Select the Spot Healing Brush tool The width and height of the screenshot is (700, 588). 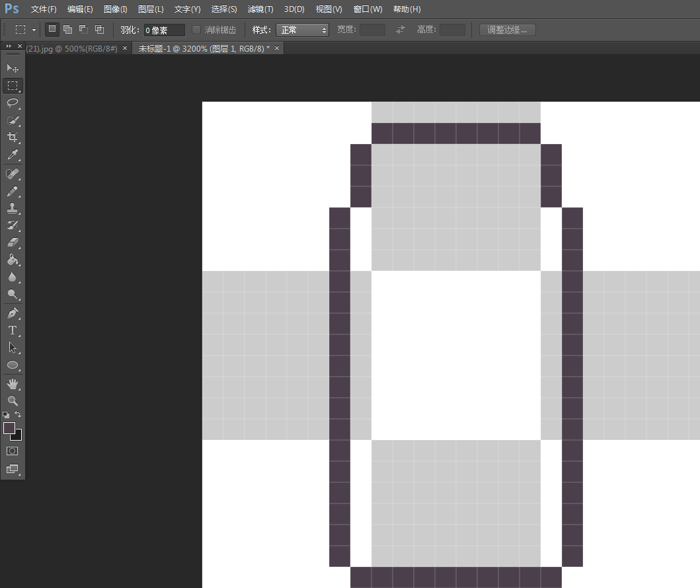[x=13, y=174]
